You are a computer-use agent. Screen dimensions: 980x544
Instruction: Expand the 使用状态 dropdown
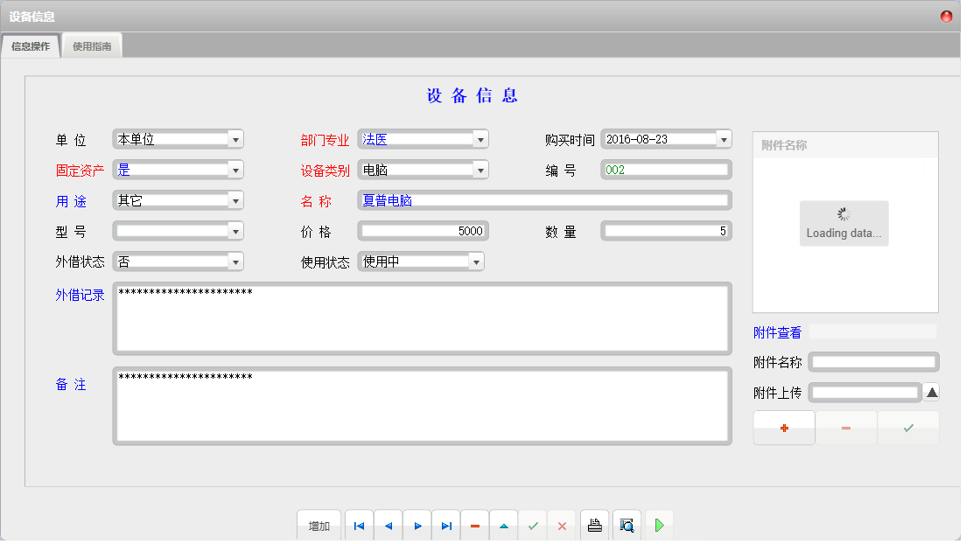tap(475, 262)
